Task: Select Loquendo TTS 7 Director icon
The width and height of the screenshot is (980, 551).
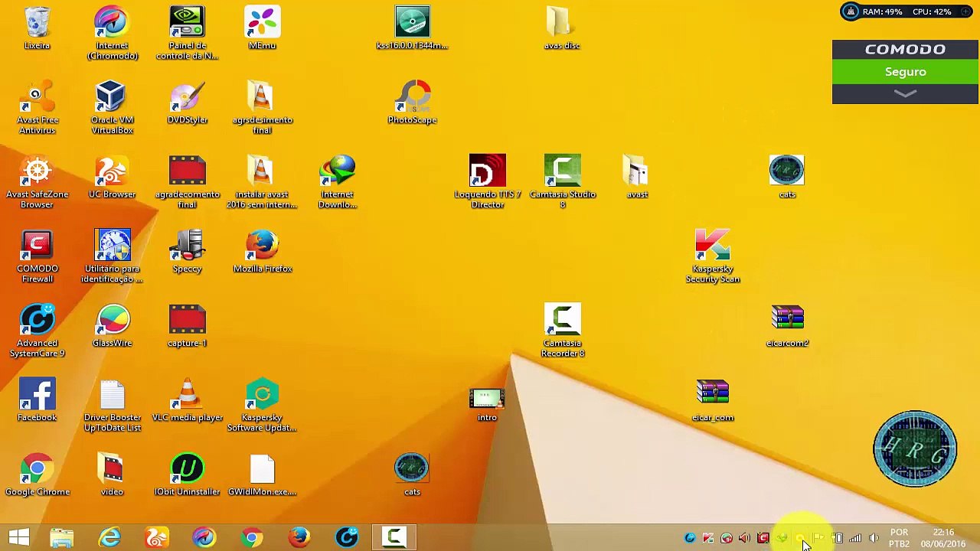Action: tap(487, 181)
